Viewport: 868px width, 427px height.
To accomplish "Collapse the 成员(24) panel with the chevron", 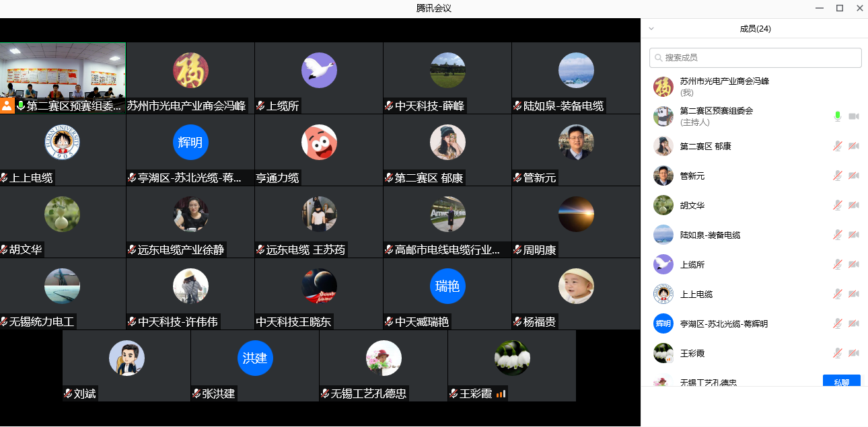I will pyautogui.click(x=651, y=29).
